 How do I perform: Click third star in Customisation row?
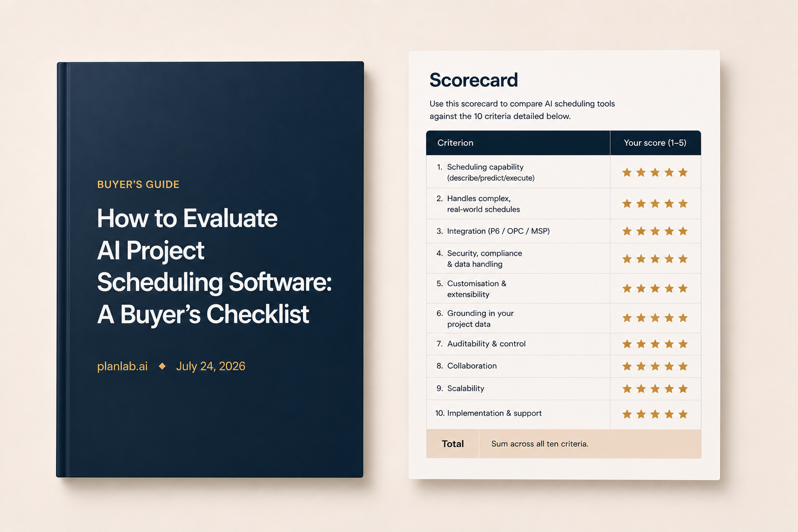click(x=655, y=288)
